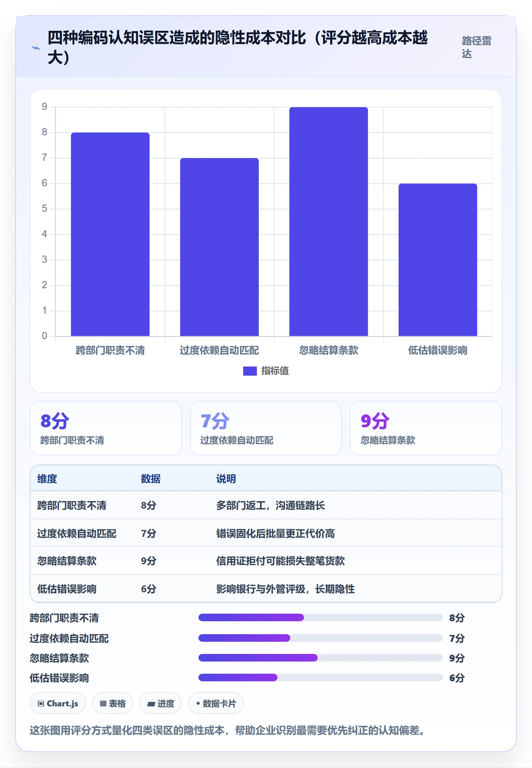Click the 数据卡片 chip

(x=216, y=703)
